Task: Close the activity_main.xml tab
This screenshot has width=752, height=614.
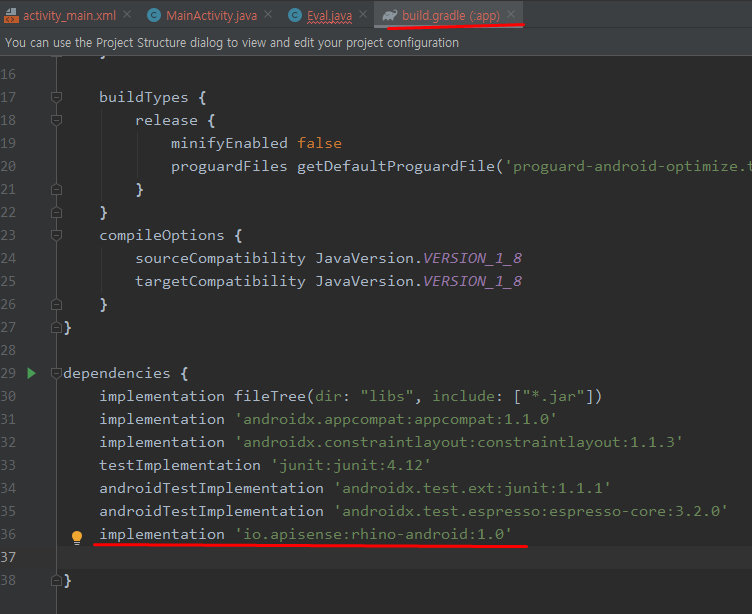Action: (127, 15)
